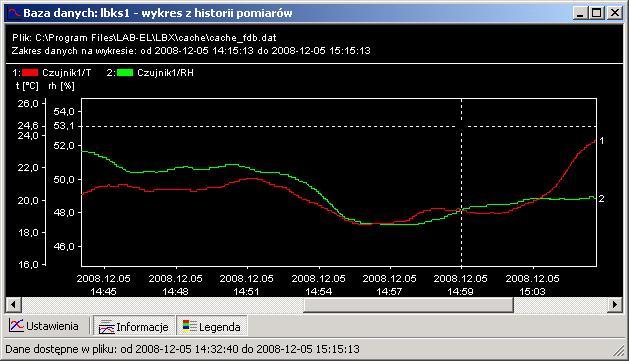Click the 46,0 humidity axis value
Viewport: 629px width, 361px height.
(64, 246)
